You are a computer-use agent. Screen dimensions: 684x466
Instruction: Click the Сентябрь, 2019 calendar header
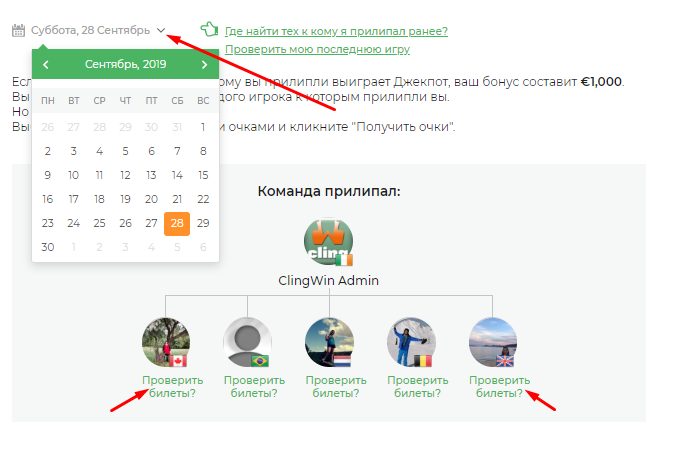(x=125, y=64)
